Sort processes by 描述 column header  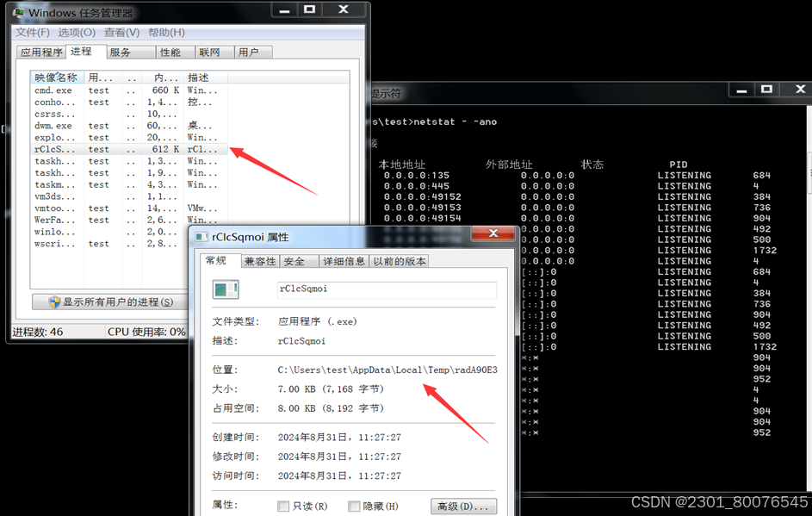click(x=208, y=78)
